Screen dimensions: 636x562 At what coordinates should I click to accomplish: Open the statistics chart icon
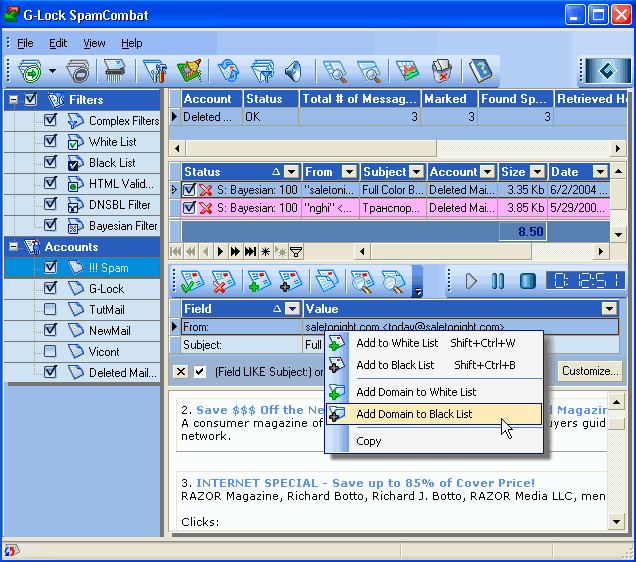click(407, 71)
